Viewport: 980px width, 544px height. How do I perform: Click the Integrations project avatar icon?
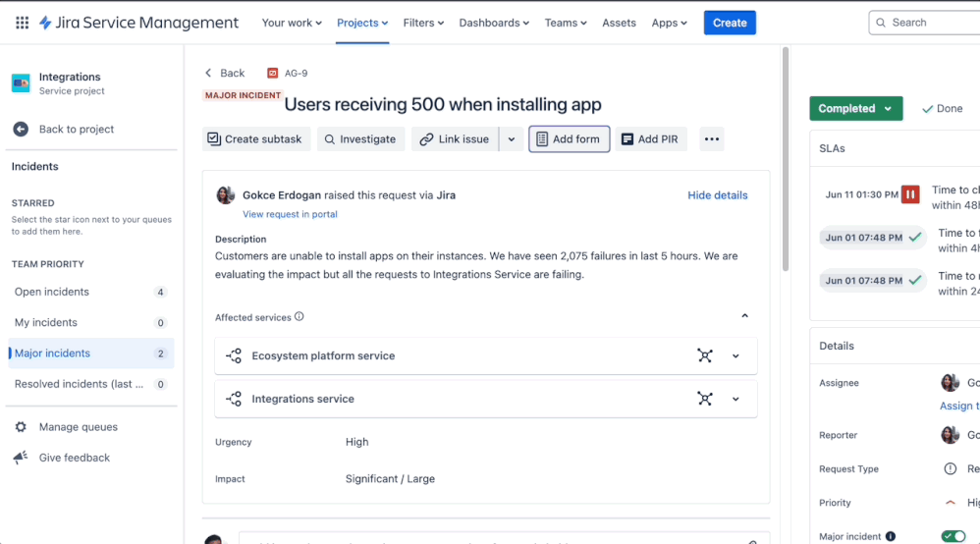point(21,83)
